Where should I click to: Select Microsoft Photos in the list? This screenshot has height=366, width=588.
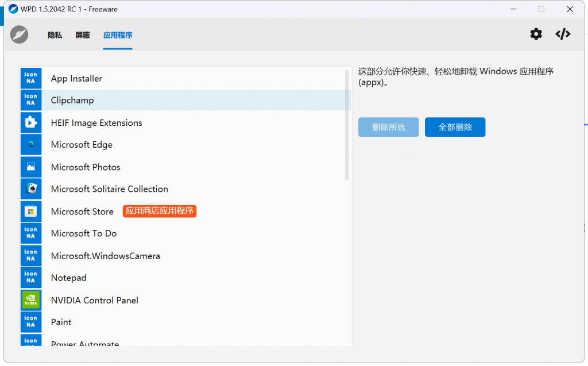click(x=185, y=167)
